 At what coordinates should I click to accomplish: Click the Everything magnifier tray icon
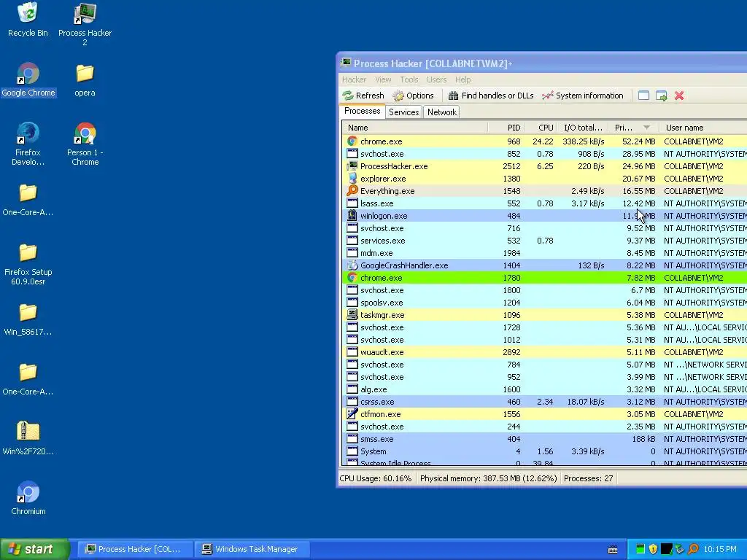[x=693, y=549]
